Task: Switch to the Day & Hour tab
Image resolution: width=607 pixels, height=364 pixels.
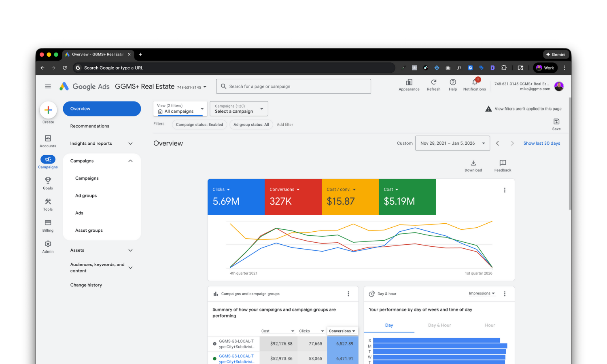Action: [x=439, y=325]
